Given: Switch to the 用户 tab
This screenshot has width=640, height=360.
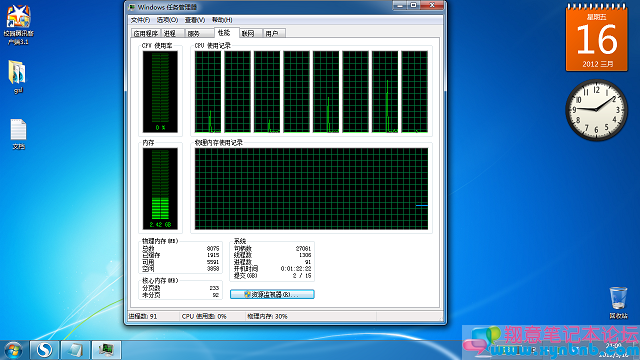Looking at the screenshot, I should click(273, 33).
